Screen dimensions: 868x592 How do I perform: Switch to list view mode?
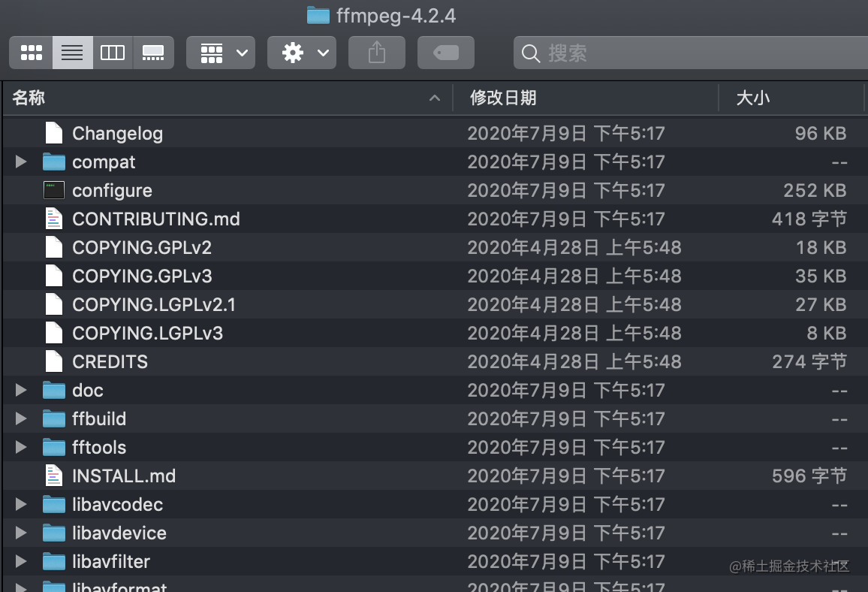[x=71, y=53]
